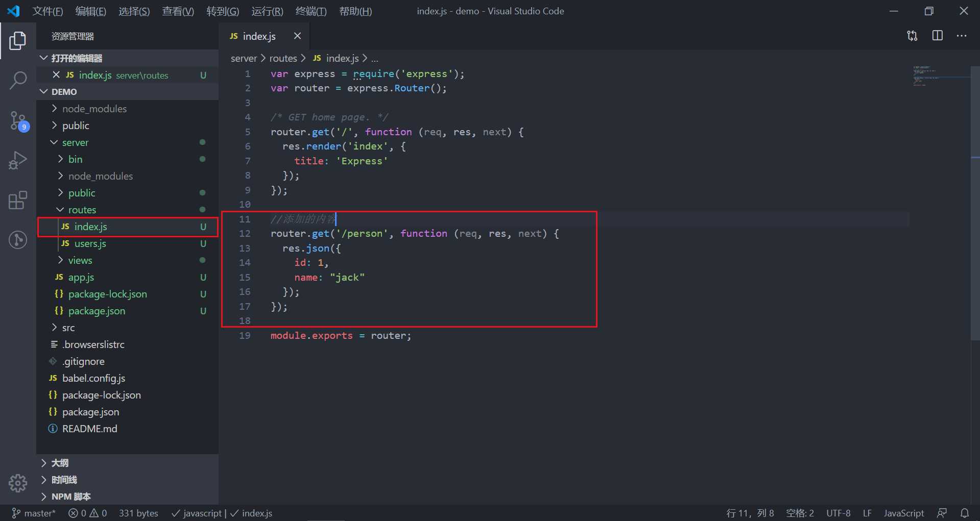This screenshot has height=521, width=980.
Task: Click server in the breadcrumb path
Action: 244,58
